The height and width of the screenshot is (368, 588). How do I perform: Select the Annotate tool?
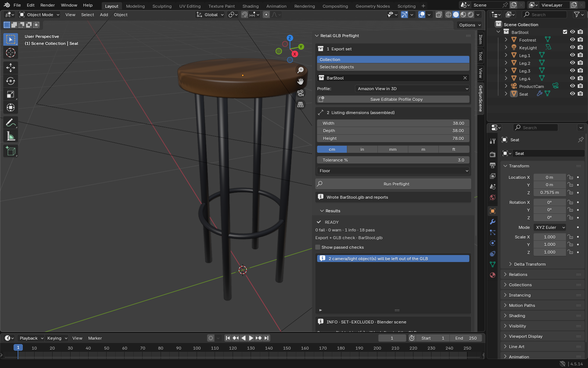[11, 122]
